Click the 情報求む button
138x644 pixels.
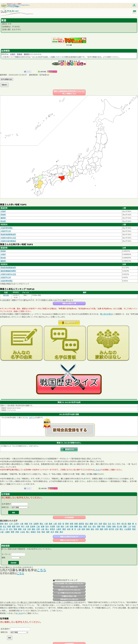coord(5,85)
